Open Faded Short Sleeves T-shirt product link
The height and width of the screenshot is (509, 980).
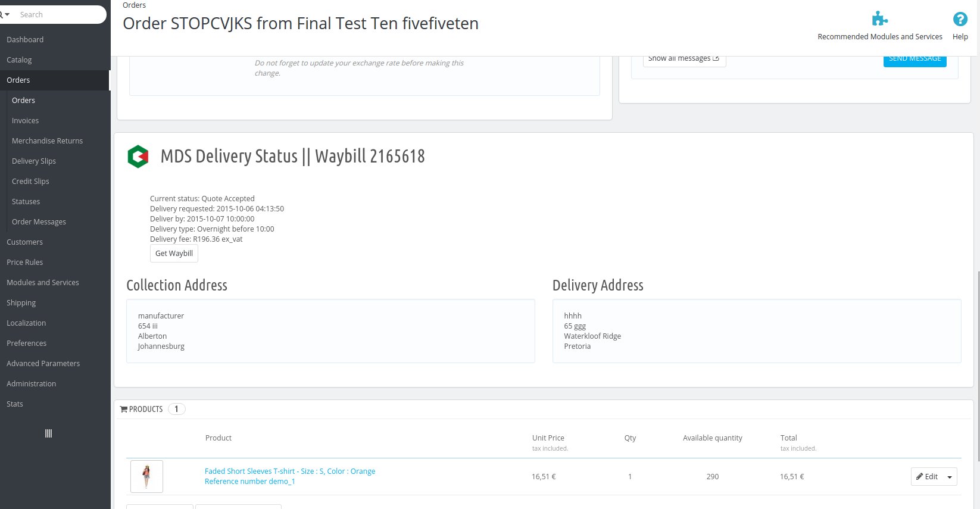point(290,471)
